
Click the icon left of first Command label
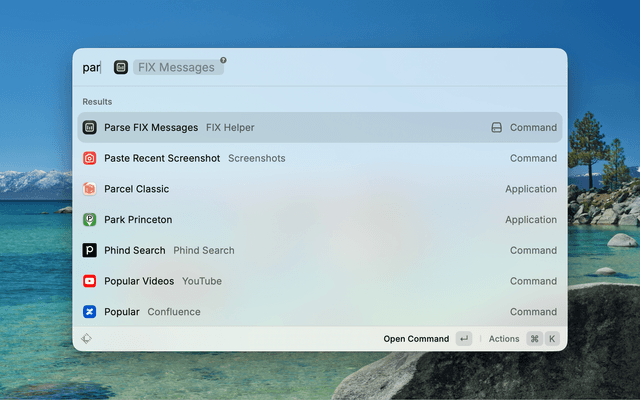(496, 128)
